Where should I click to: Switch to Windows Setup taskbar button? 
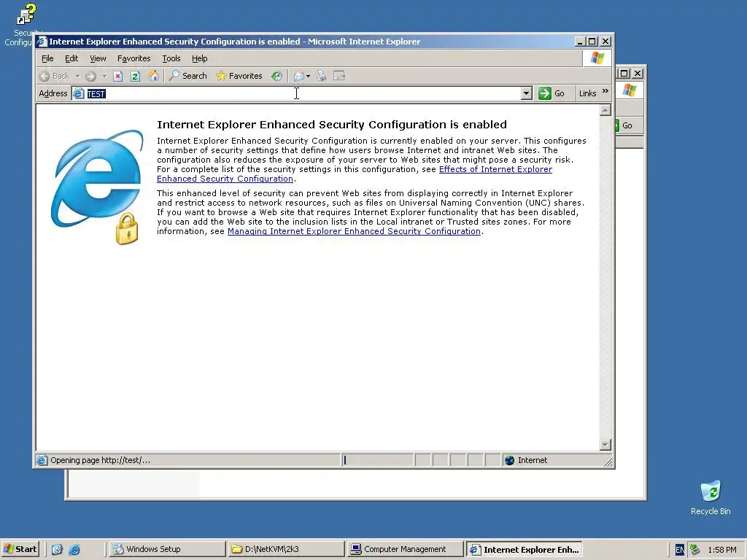(168, 549)
